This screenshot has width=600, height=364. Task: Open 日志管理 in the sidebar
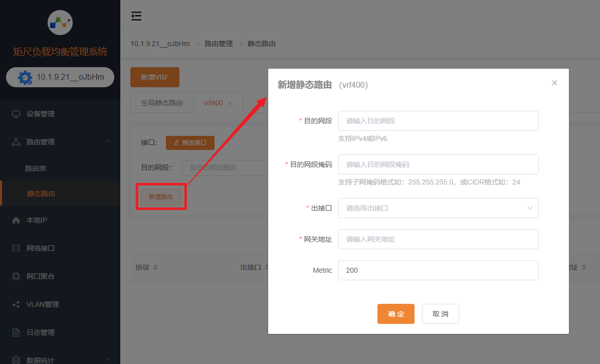tap(41, 332)
